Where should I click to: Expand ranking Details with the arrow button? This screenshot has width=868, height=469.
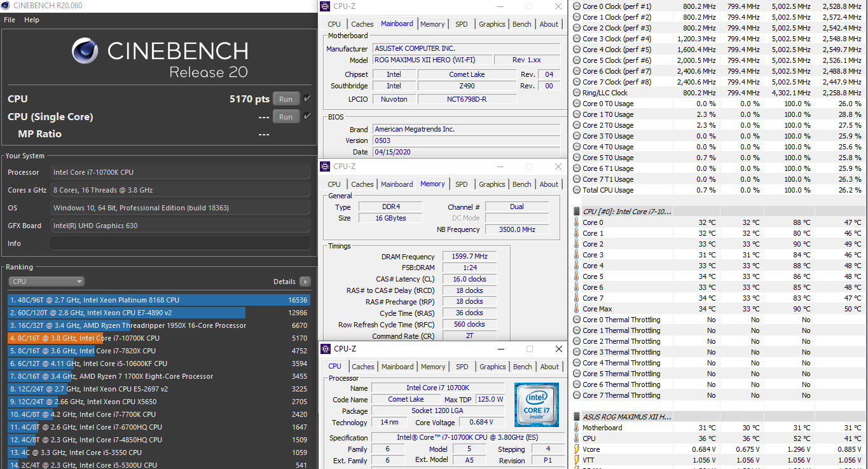tap(305, 282)
